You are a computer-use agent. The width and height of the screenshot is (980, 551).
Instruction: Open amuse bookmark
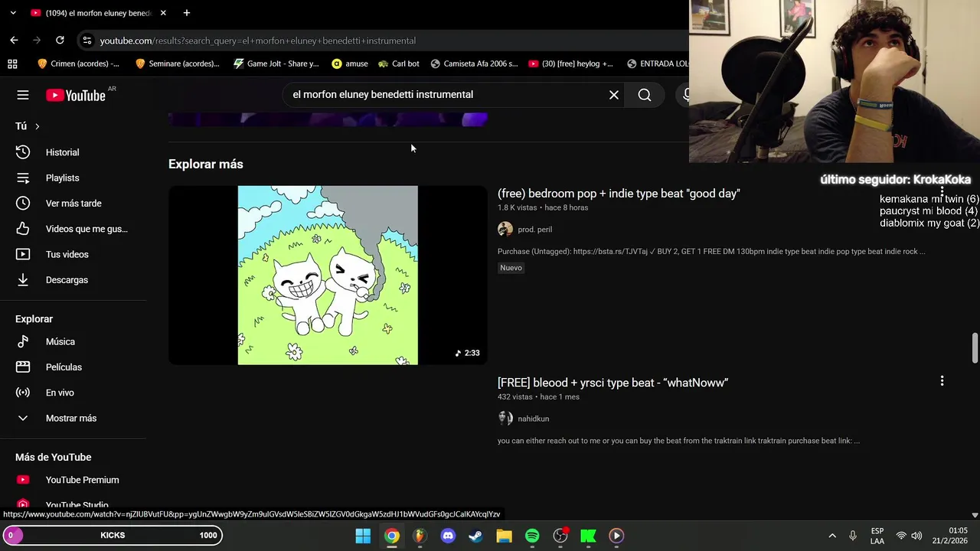click(350, 64)
